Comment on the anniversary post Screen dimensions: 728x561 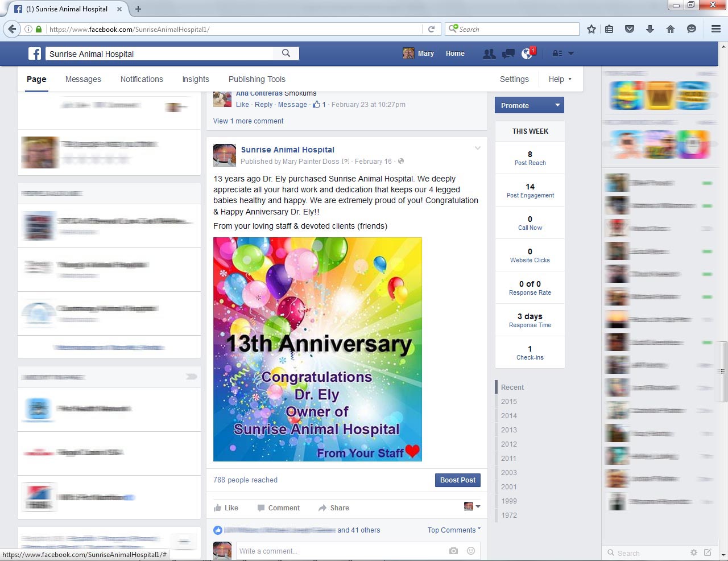click(279, 508)
